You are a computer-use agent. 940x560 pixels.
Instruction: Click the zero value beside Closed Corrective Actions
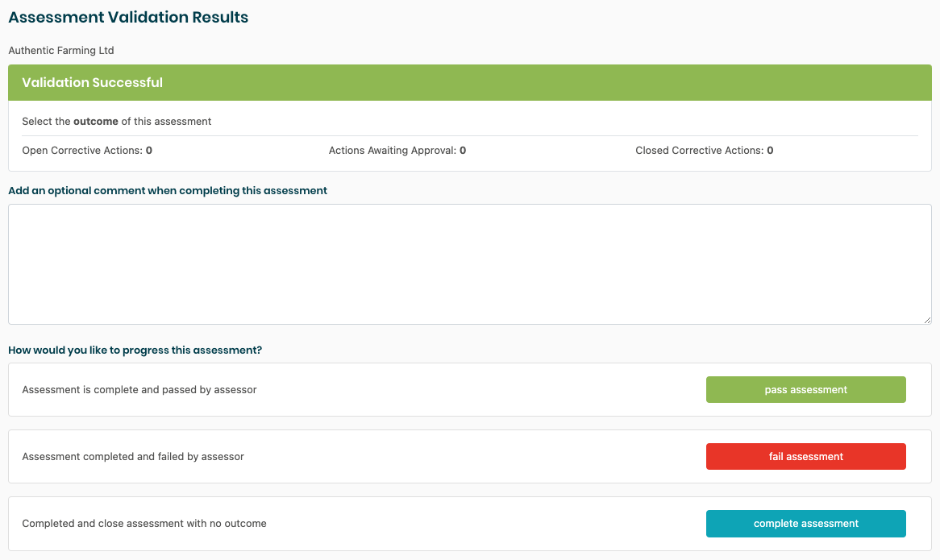click(x=770, y=151)
